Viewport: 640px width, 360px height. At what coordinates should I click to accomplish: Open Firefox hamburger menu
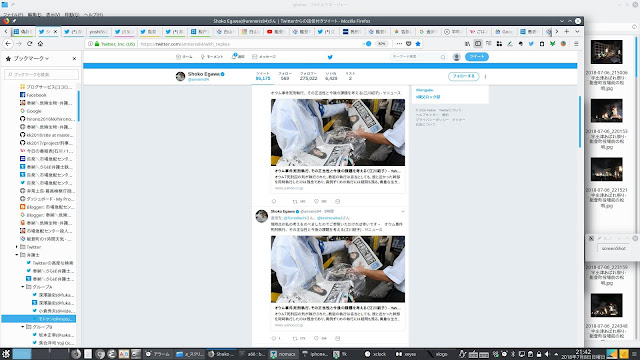(x=576, y=44)
